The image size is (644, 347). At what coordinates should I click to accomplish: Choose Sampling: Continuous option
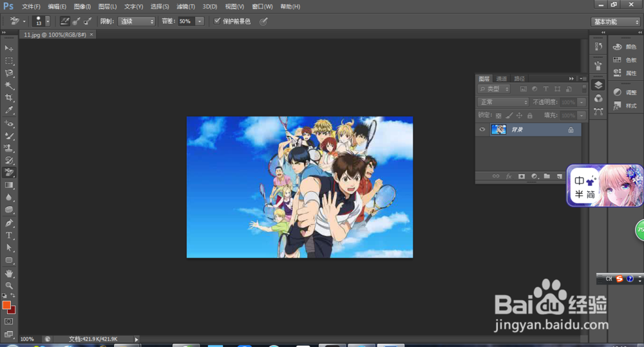tap(65, 21)
